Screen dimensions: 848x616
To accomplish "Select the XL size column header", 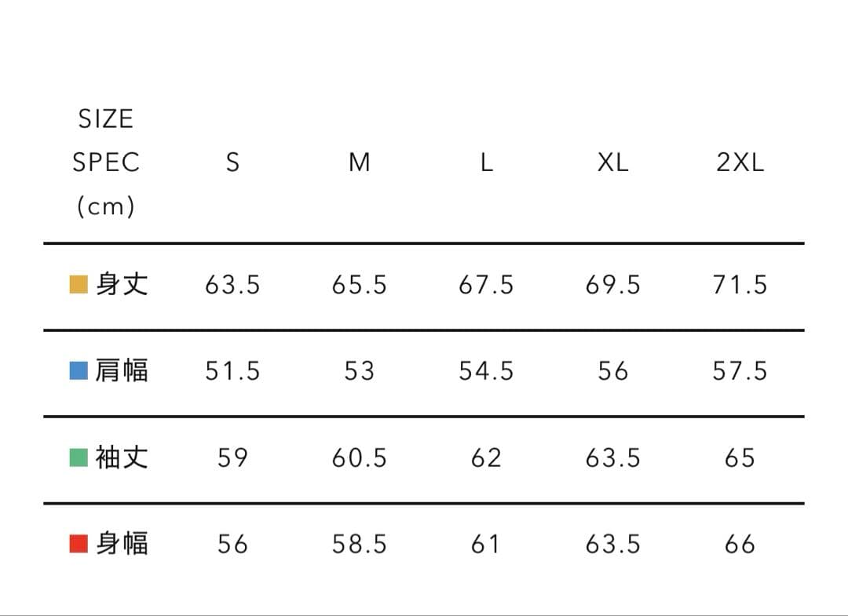I will pos(612,162).
